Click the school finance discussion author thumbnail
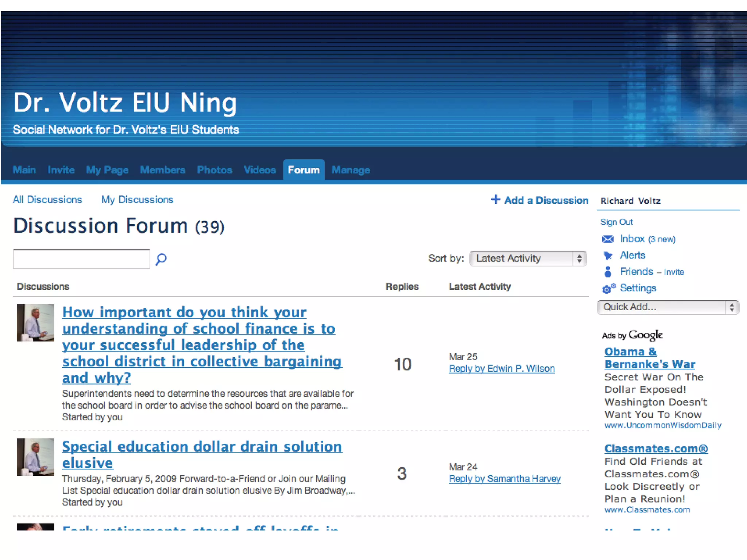This screenshot has width=747, height=560. pos(35,323)
